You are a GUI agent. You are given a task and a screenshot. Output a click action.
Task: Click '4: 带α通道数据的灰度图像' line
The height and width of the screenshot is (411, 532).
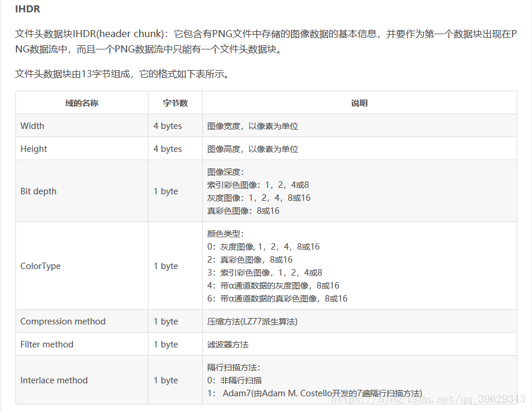coord(273,286)
